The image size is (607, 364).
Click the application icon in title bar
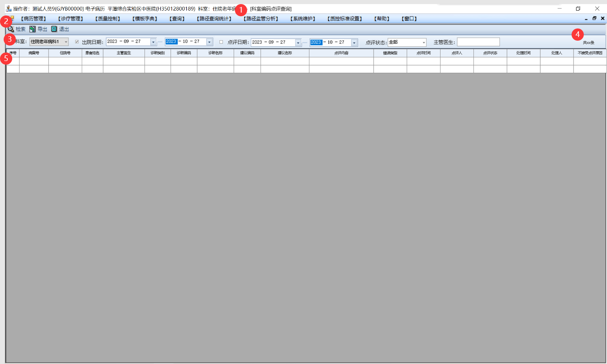tap(9, 9)
